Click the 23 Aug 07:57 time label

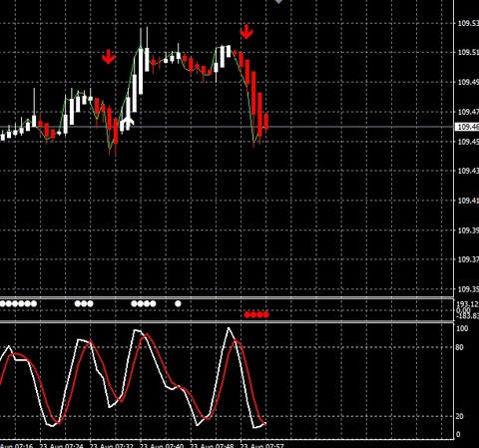[262, 445]
